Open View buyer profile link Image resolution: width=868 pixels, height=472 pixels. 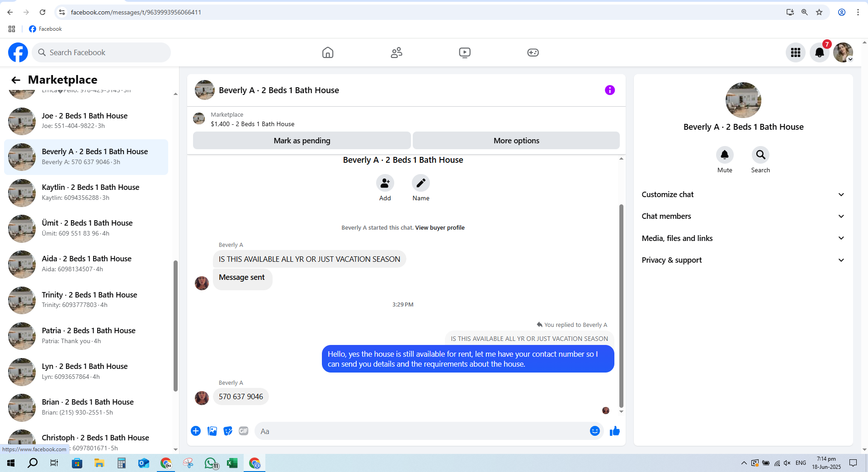tap(440, 228)
